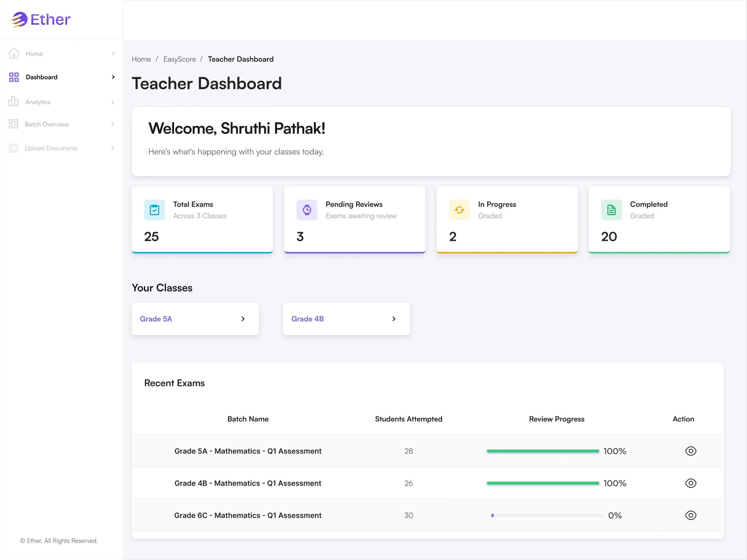Click the Analytics bar chart icon
This screenshot has width=747, height=560.
click(x=13, y=102)
